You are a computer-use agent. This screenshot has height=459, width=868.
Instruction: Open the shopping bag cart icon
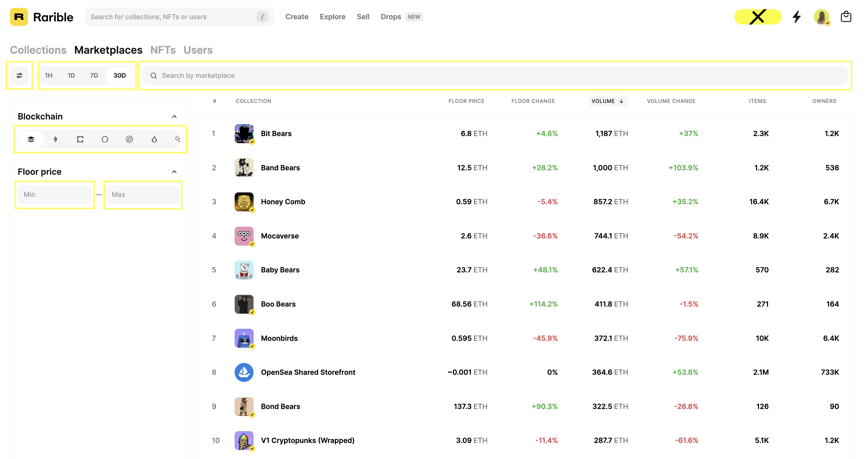point(846,17)
